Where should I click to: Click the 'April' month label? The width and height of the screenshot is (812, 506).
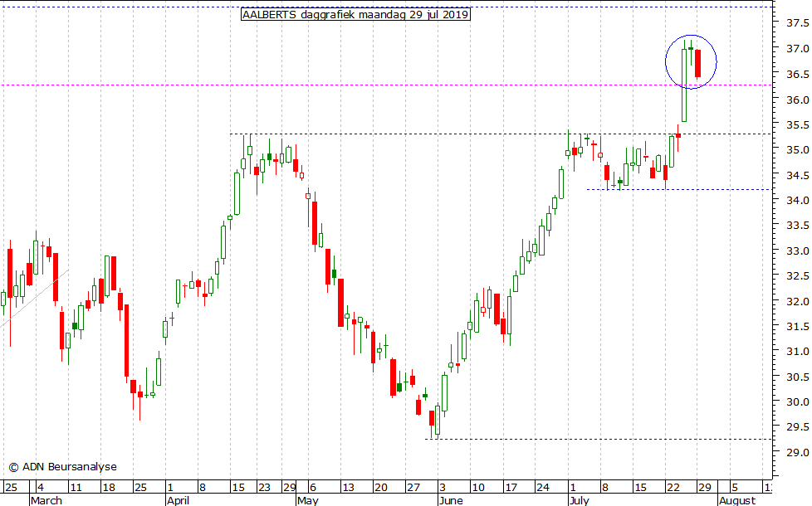[x=179, y=500]
